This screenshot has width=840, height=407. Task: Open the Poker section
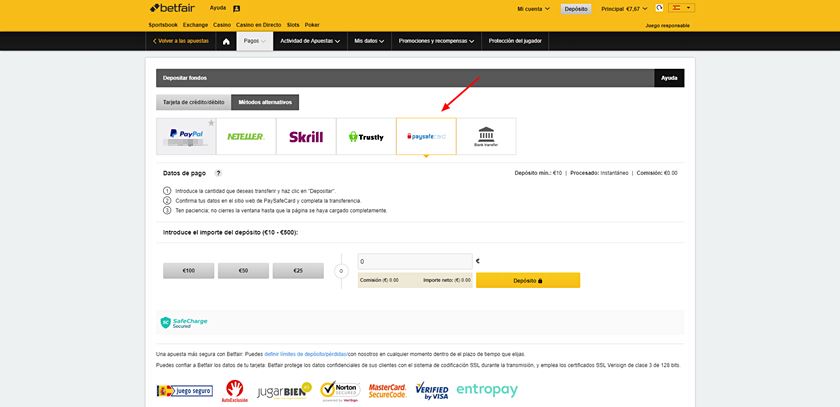(x=312, y=25)
